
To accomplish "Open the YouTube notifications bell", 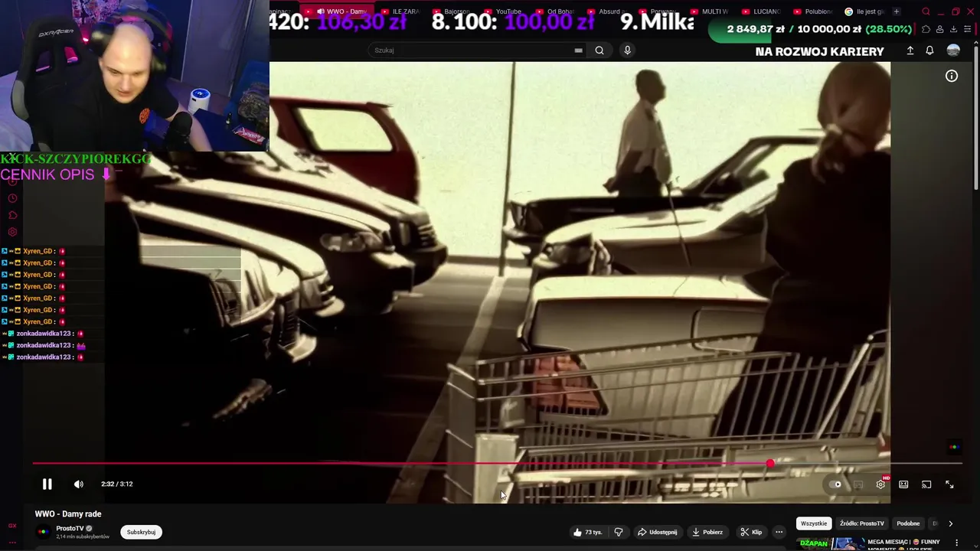I will 929,51.
